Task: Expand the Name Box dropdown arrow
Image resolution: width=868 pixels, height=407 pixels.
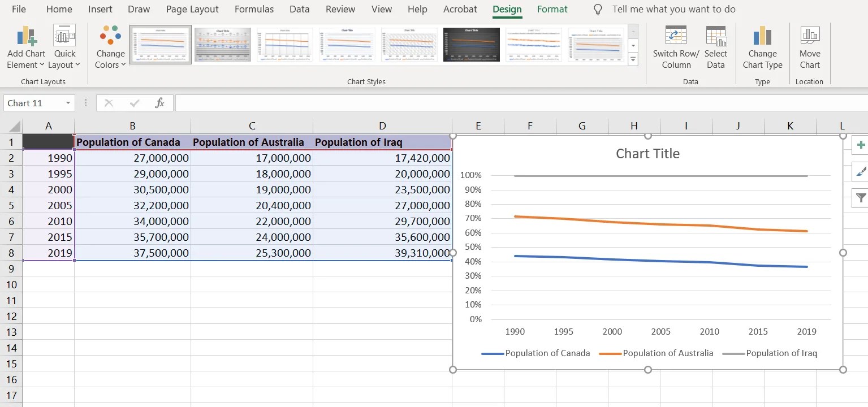Action: [x=68, y=103]
